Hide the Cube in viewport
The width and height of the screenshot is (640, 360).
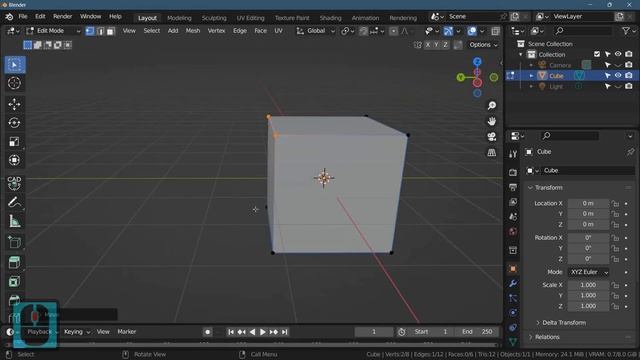pos(618,76)
